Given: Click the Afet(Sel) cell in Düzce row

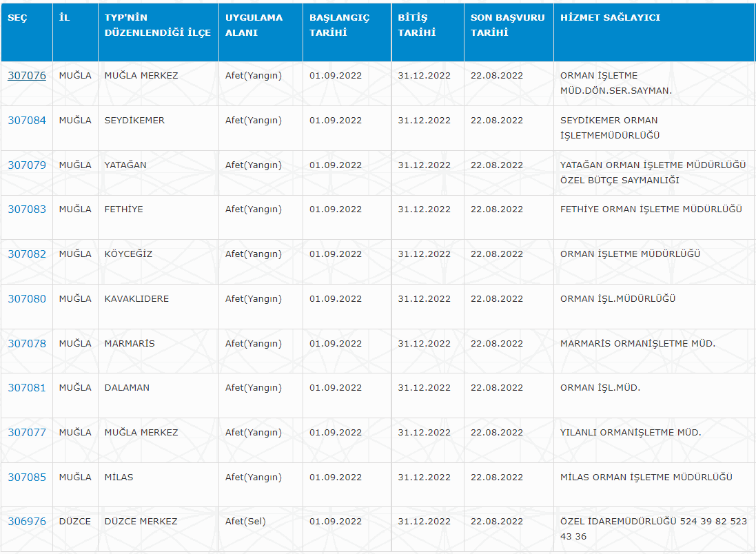Looking at the screenshot, I should click(x=245, y=522).
